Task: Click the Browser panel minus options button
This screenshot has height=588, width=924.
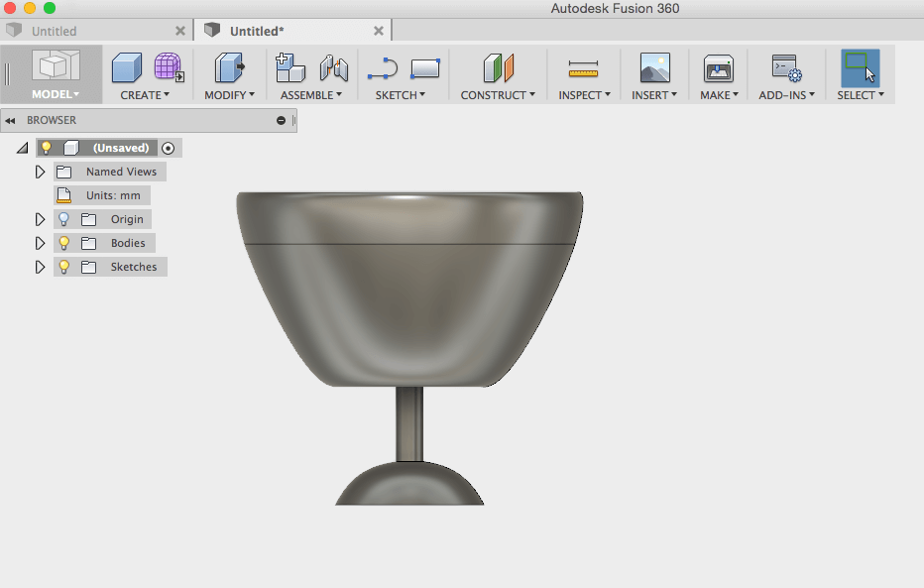Action: [x=282, y=120]
